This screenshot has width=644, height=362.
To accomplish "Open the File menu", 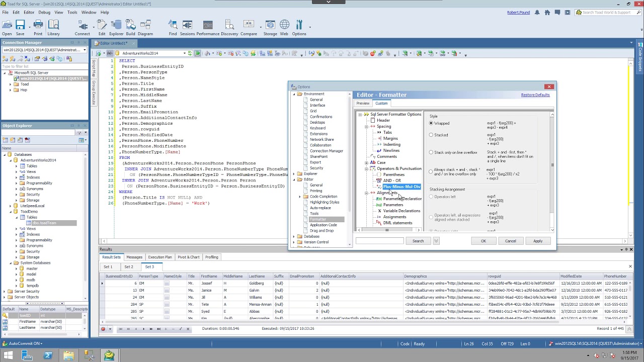I will 5,12.
